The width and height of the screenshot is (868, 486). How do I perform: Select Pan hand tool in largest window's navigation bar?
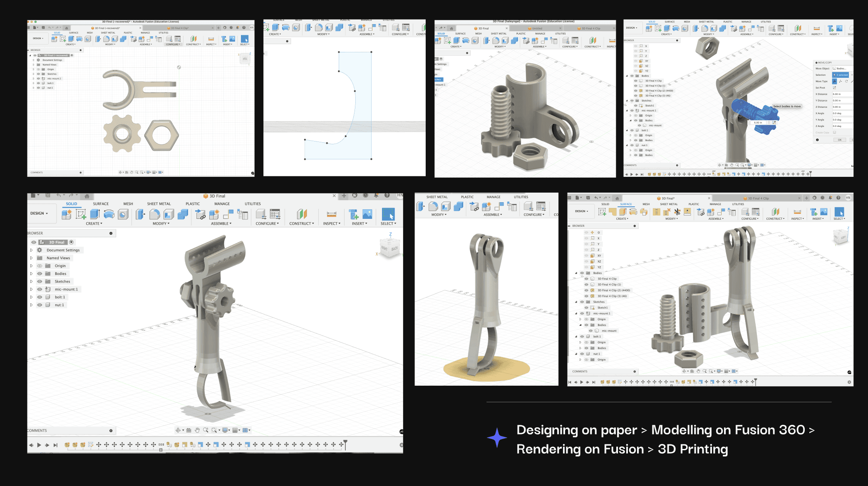pos(197,430)
